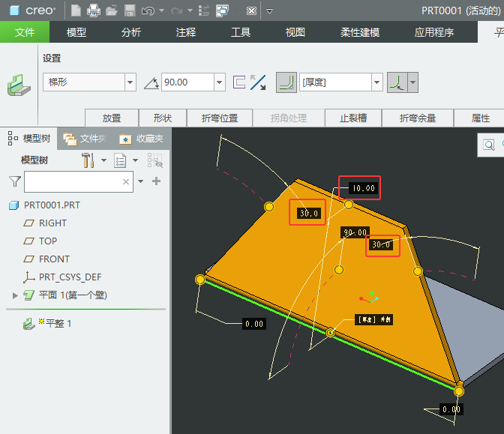Open the 折弯余量 panel tab
The image size is (504, 434).
(x=418, y=118)
